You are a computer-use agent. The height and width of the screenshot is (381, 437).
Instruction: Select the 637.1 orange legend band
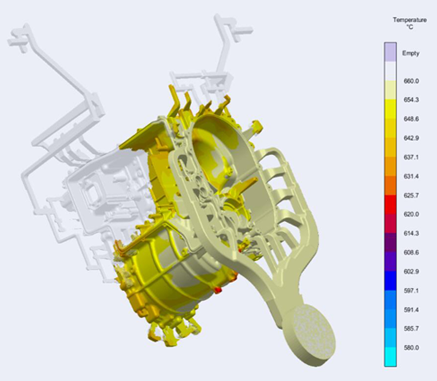pyautogui.click(x=390, y=147)
